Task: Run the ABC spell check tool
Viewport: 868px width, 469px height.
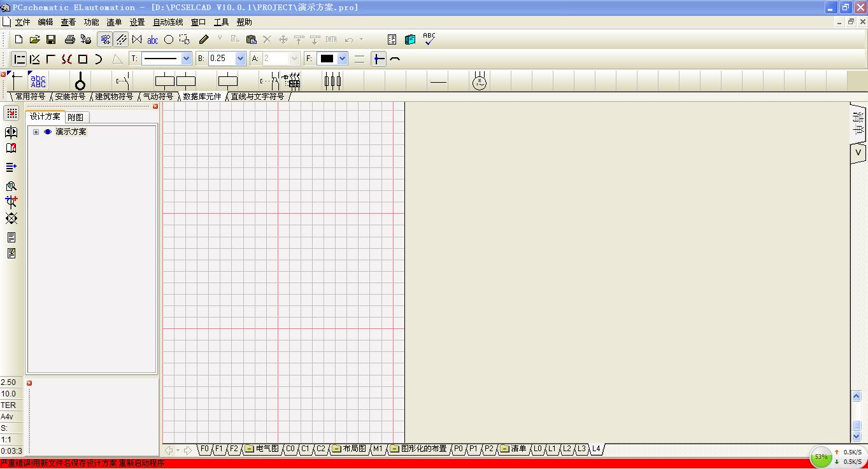Action: tap(429, 39)
